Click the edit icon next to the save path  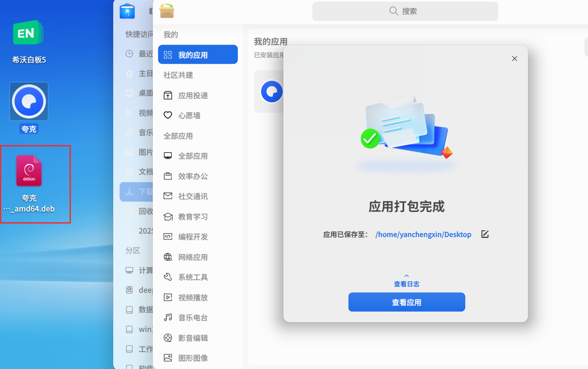coord(485,234)
